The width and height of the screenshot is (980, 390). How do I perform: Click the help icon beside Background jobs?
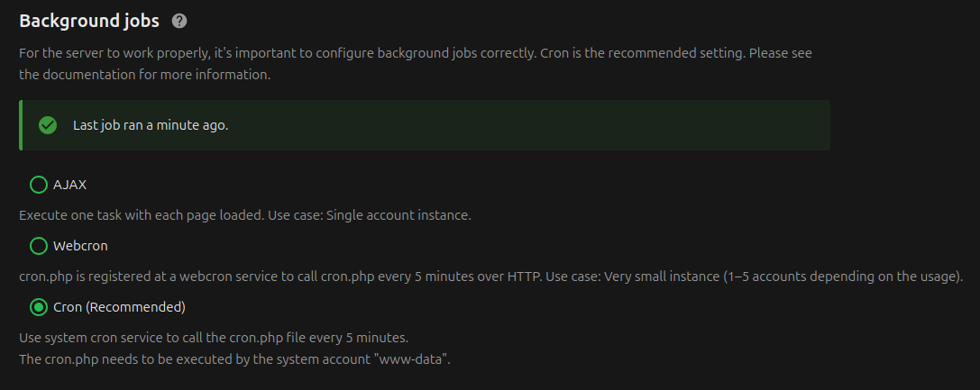pos(179,21)
